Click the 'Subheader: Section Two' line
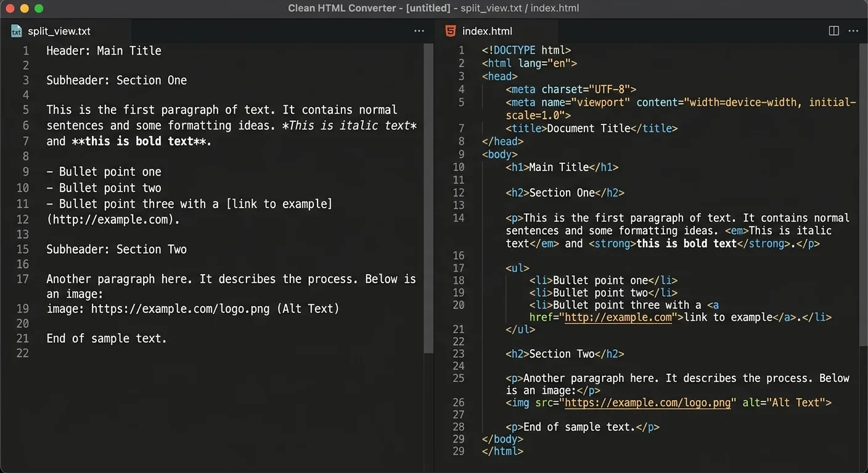This screenshot has height=473, width=868. pyautogui.click(x=117, y=249)
